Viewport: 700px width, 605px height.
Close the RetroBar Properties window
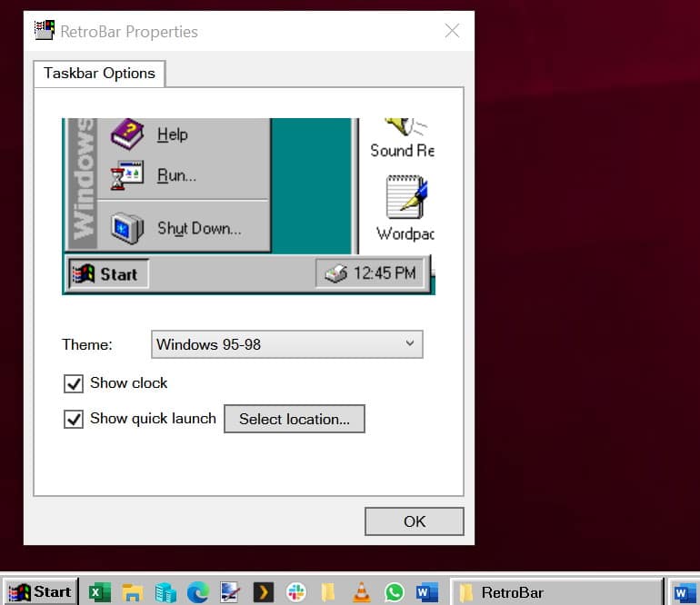coord(452,31)
